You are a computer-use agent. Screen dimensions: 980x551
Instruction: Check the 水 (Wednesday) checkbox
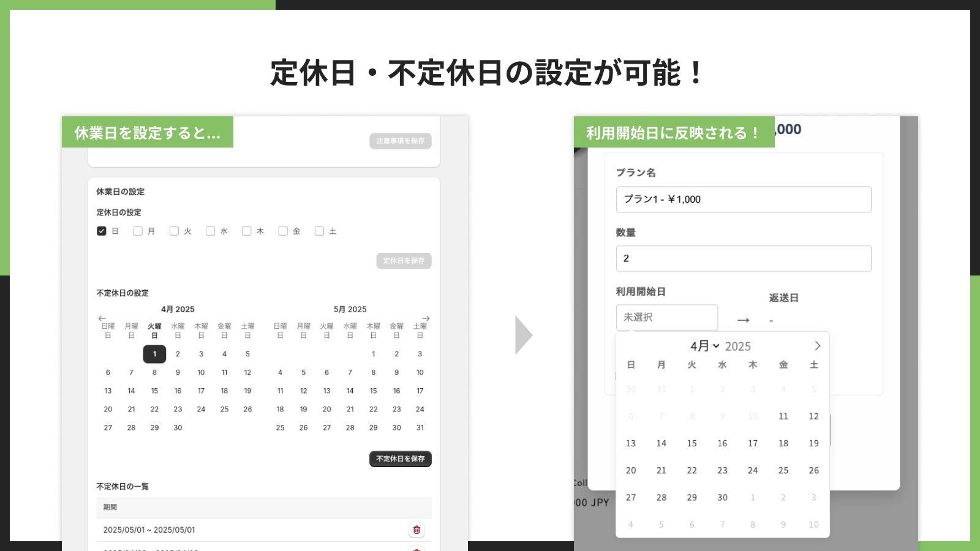211,231
